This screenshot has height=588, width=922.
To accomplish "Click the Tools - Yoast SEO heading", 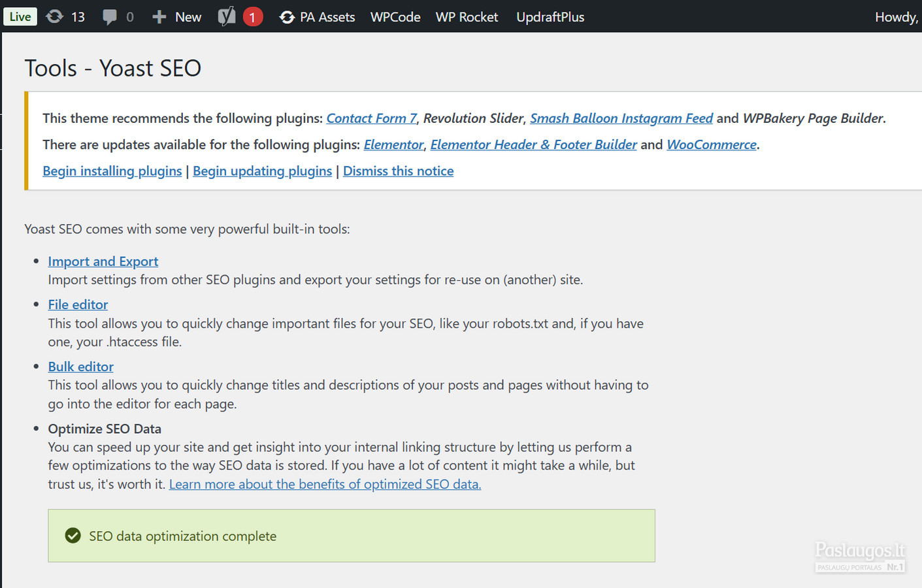I will [x=113, y=68].
